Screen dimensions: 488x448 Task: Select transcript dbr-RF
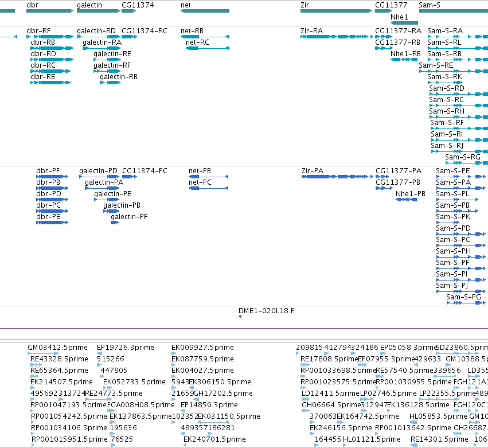click(50, 37)
